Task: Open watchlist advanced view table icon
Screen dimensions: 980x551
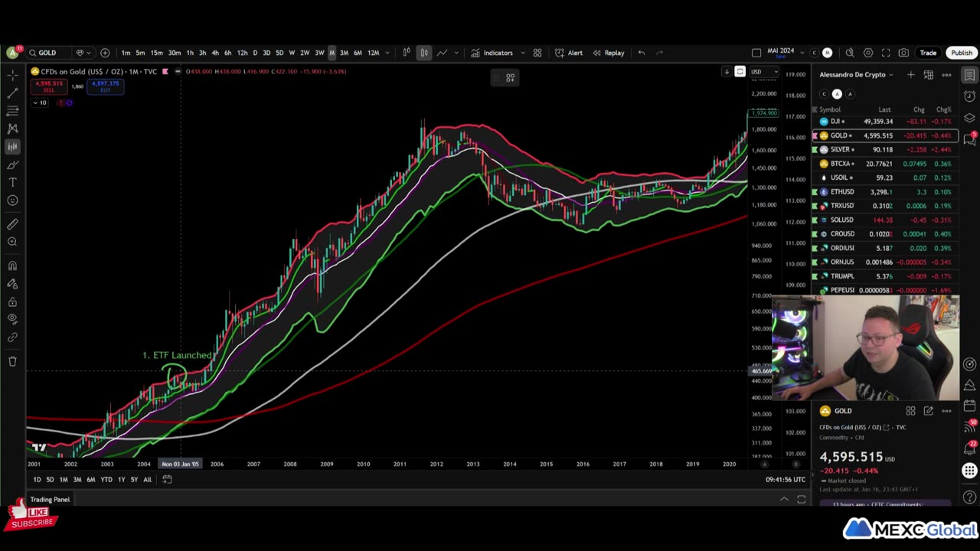Action: (928, 75)
